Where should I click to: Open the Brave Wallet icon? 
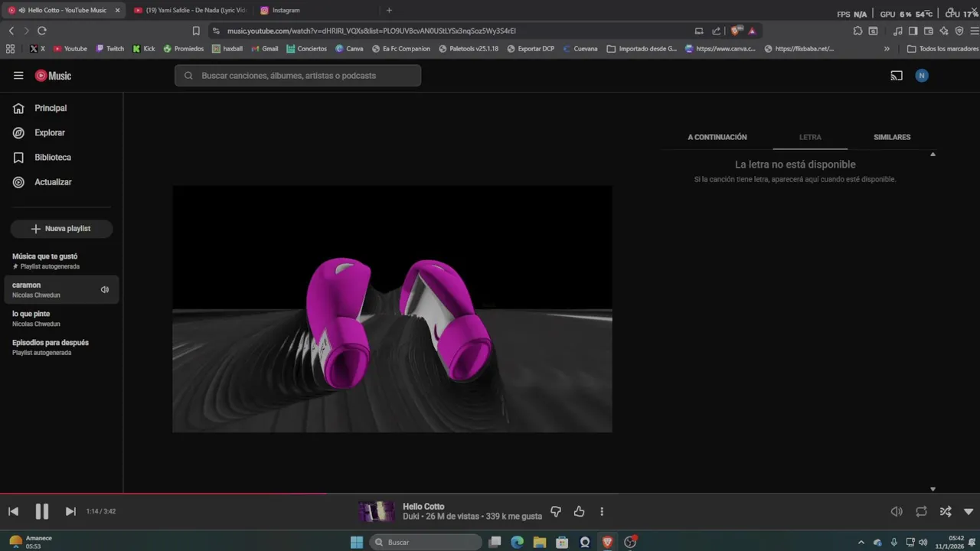[929, 31]
